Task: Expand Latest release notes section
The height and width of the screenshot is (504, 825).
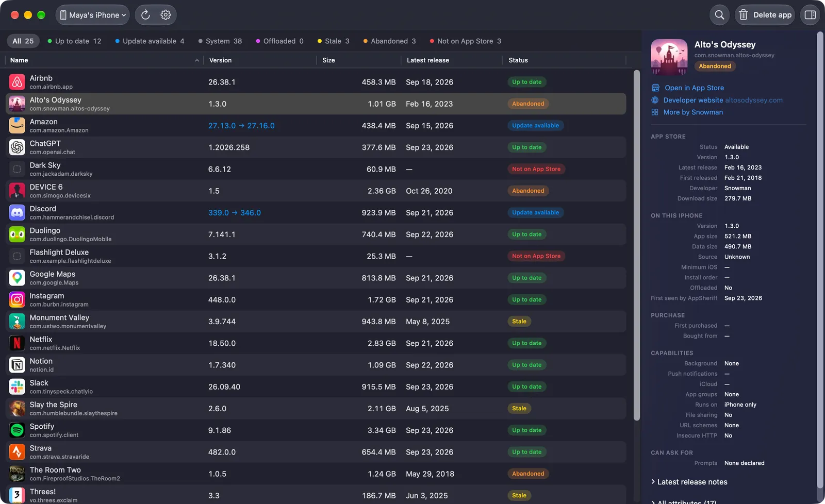Action: (x=689, y=482)
